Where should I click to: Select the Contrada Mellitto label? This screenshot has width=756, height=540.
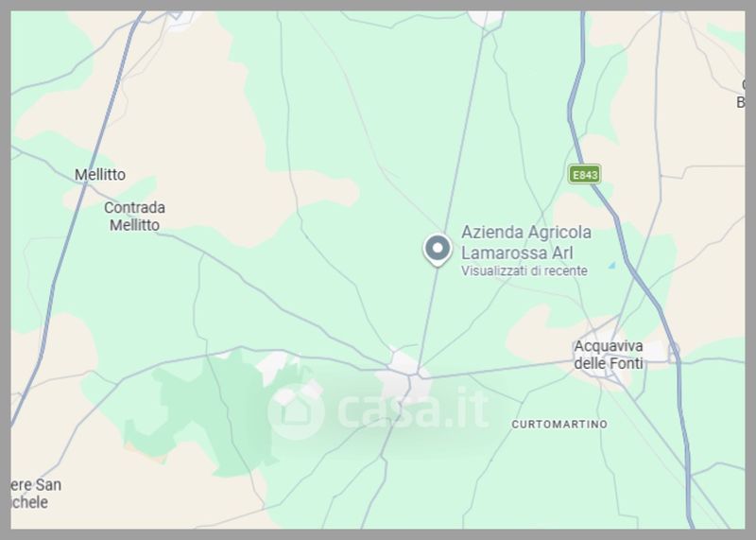tap(134, 217)
